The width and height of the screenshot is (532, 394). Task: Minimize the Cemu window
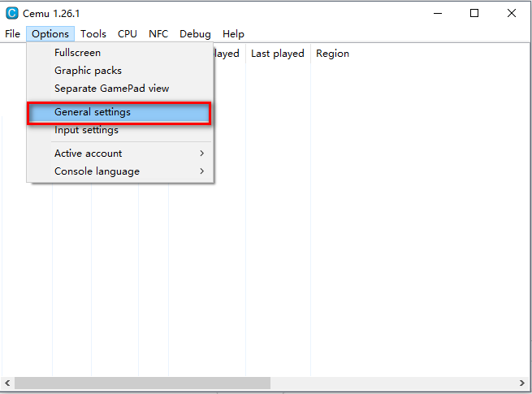click(438, 14)
